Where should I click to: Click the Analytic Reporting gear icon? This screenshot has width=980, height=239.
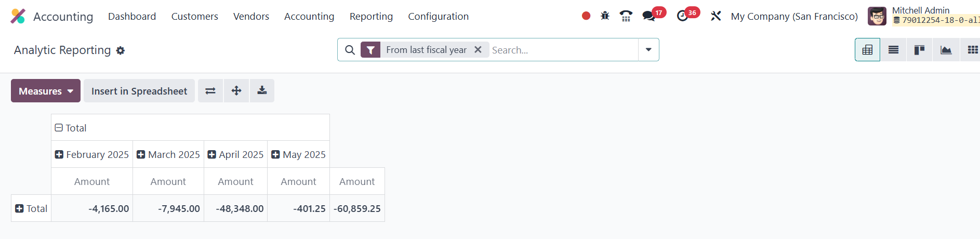(121, 50)
